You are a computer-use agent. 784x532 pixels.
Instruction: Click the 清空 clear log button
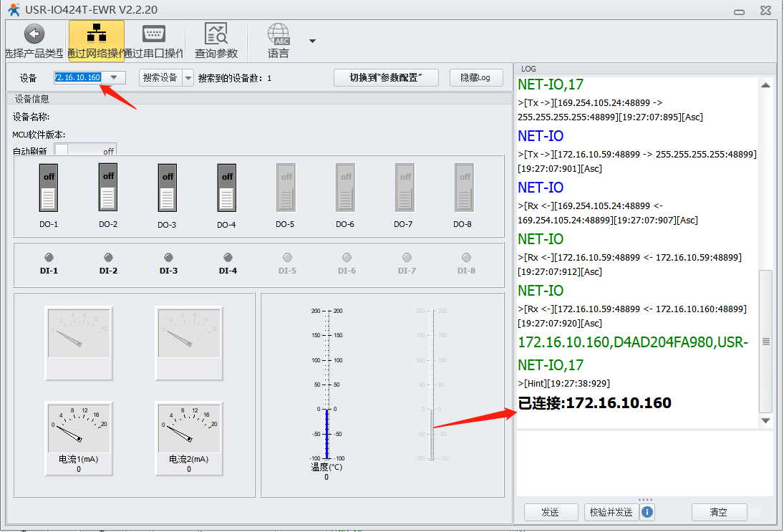coord(718,512)
